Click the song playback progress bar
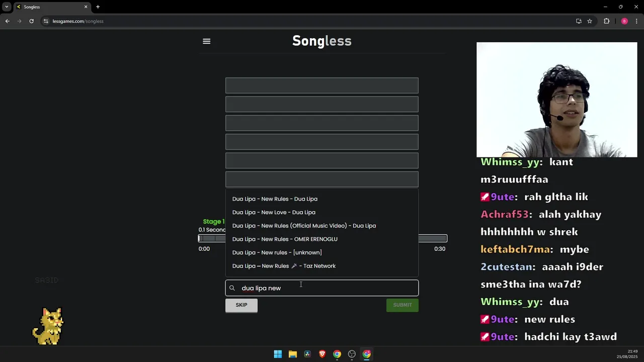The image size is (644, 362). pos(323,238)
